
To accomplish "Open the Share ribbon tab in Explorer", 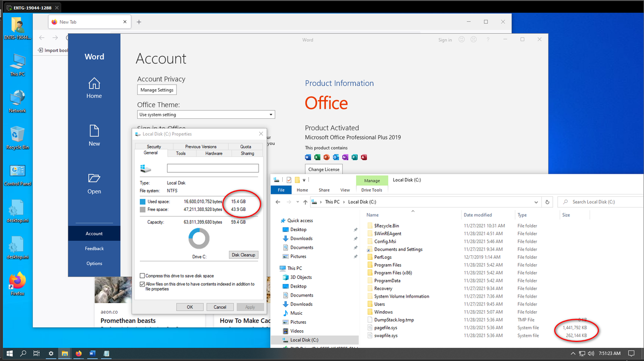I will point(324,190).
